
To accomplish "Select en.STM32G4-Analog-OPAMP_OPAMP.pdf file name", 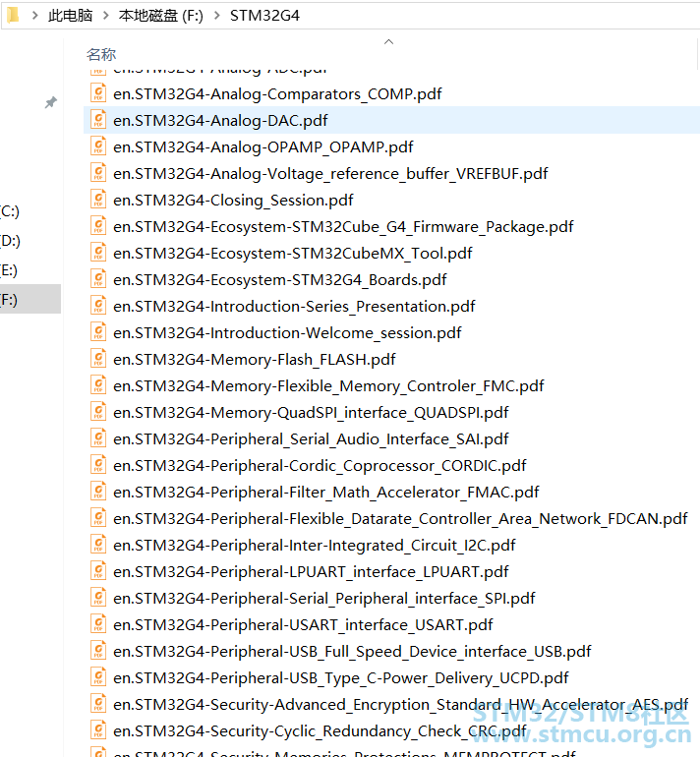I will 263,146.
